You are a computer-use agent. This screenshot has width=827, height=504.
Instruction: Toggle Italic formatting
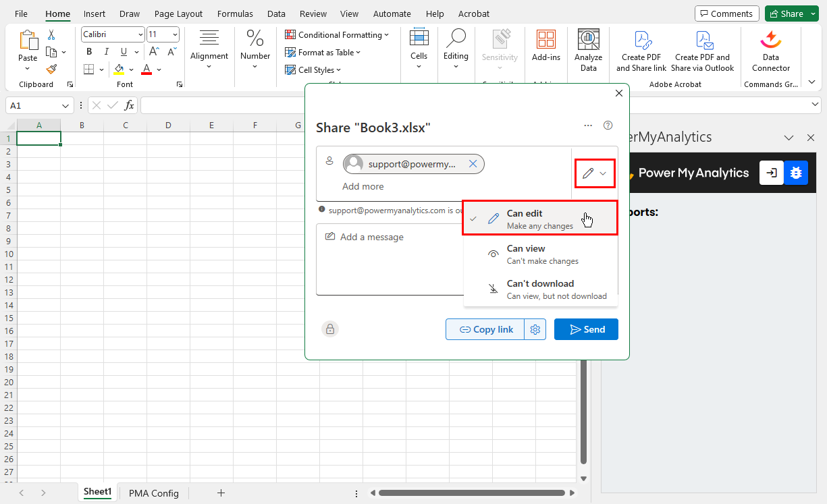[106, 52]
